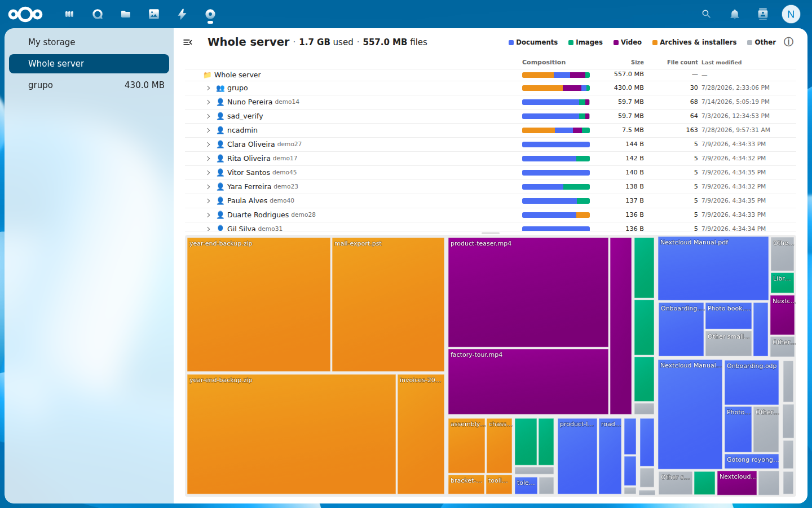Expand the grupo row
Image resolution: width=812 pixels, height=508 pixels.
[x=208, y=88]
